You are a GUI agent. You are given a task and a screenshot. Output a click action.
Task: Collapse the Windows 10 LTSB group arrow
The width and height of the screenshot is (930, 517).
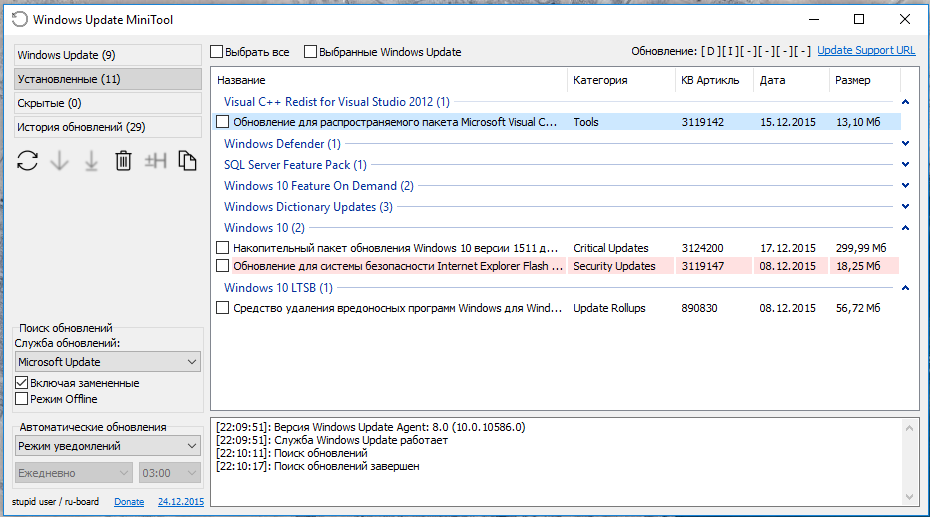click(905, 288)
